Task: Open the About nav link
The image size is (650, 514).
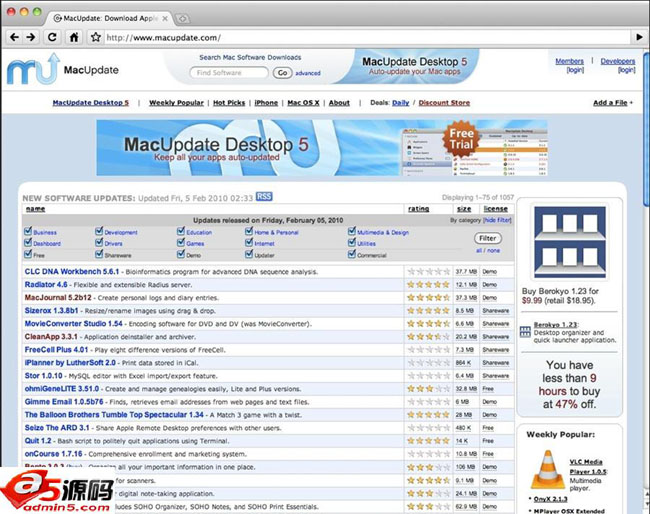Action: tap(339, 103)
